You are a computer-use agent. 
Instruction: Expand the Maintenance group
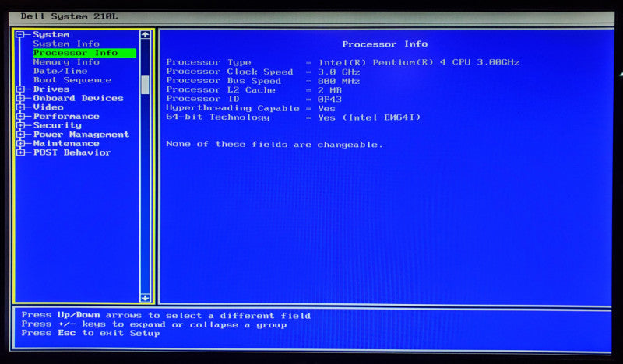click(x=21, y=143)
